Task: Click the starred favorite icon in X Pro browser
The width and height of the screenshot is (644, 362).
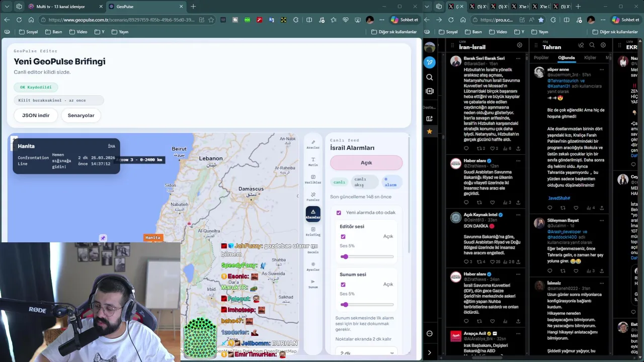Action: point(541,20)
